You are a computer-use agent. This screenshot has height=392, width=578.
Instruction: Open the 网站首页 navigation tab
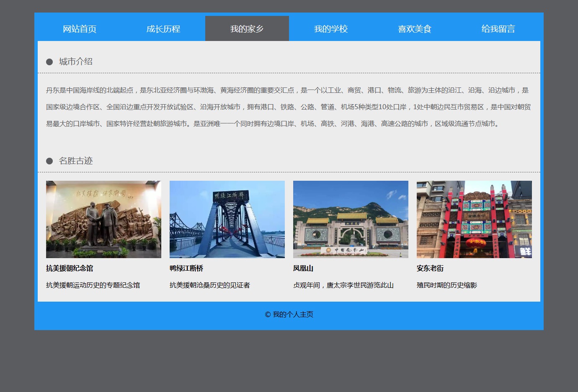pyautogui.click(x=80, y=29)
